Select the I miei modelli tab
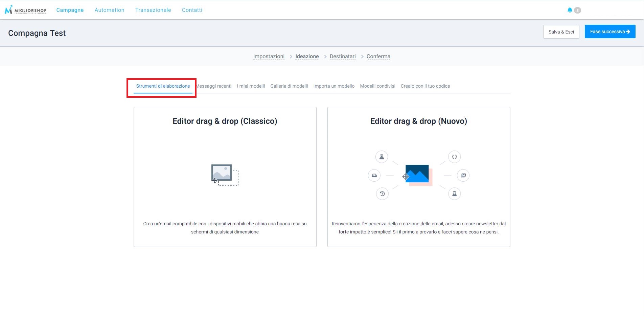644x316 pixels. (x=251, y=86)
